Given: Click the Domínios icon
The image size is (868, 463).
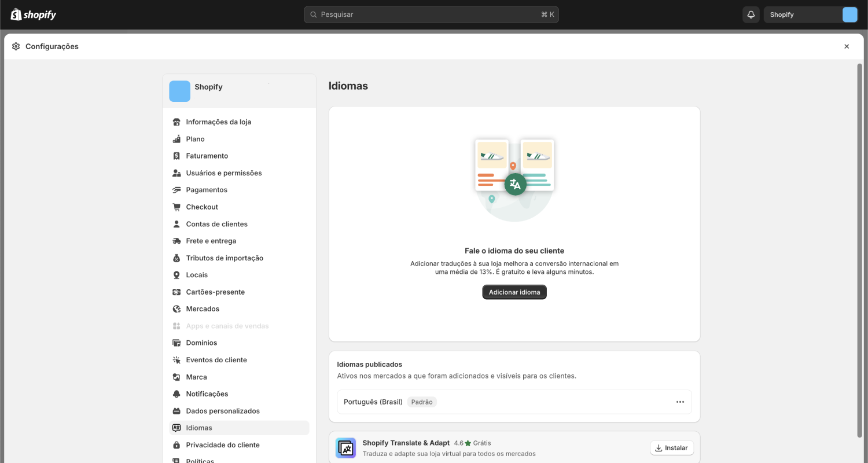Looking at the screenshot, I should pos(176,343).
